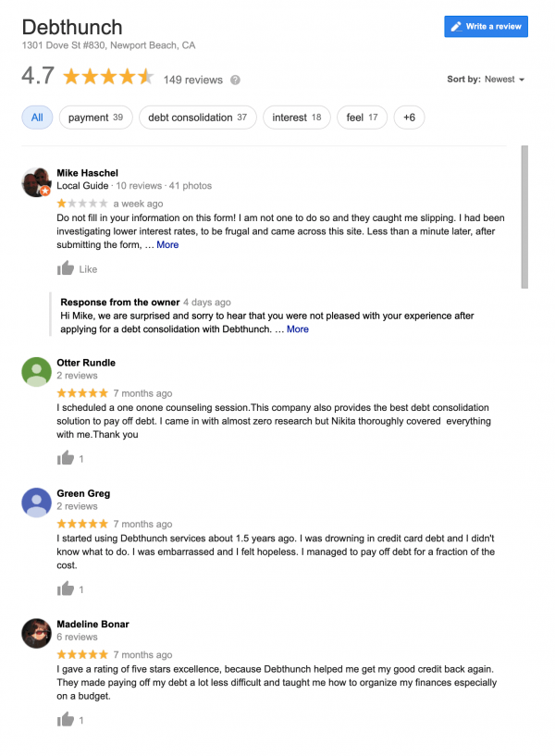Open Otter Rundle's green avatar

(x=36, y=371)
